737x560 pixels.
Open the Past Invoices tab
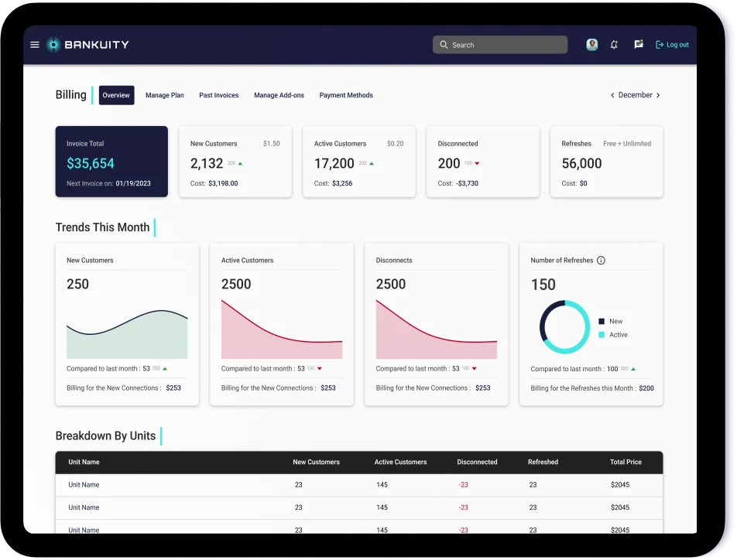click(x=219, y=95)
